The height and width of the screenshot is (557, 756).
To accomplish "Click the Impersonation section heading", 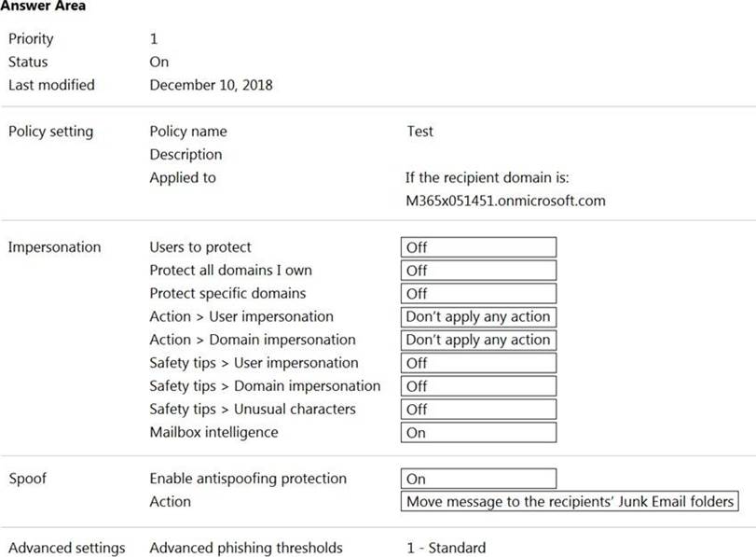I will (x=54, y=247).
